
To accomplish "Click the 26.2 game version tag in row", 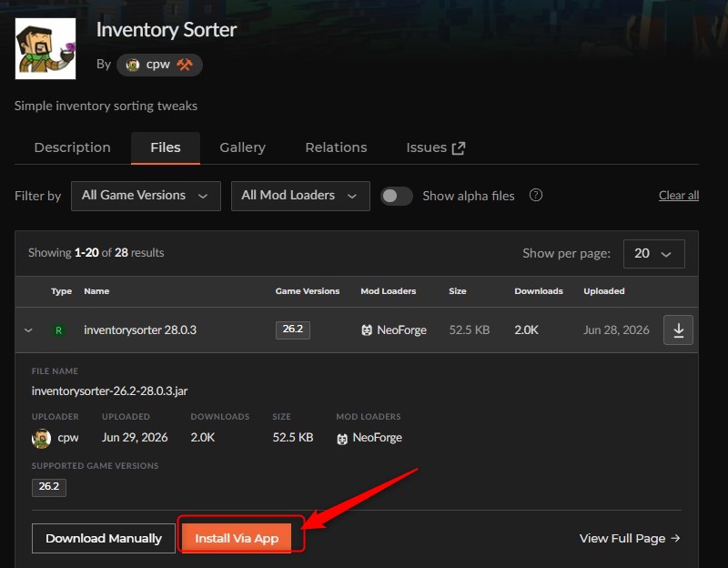I will pos(292,330).
